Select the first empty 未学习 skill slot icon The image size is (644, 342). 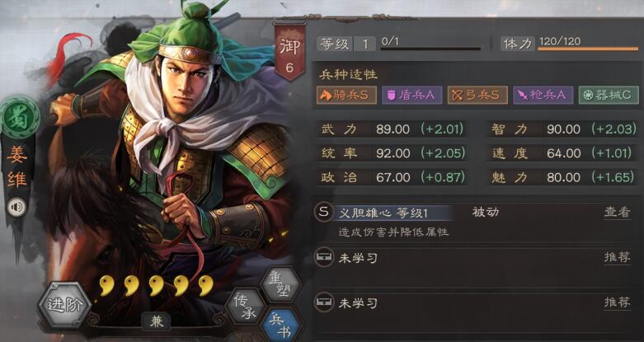point(323,258)
